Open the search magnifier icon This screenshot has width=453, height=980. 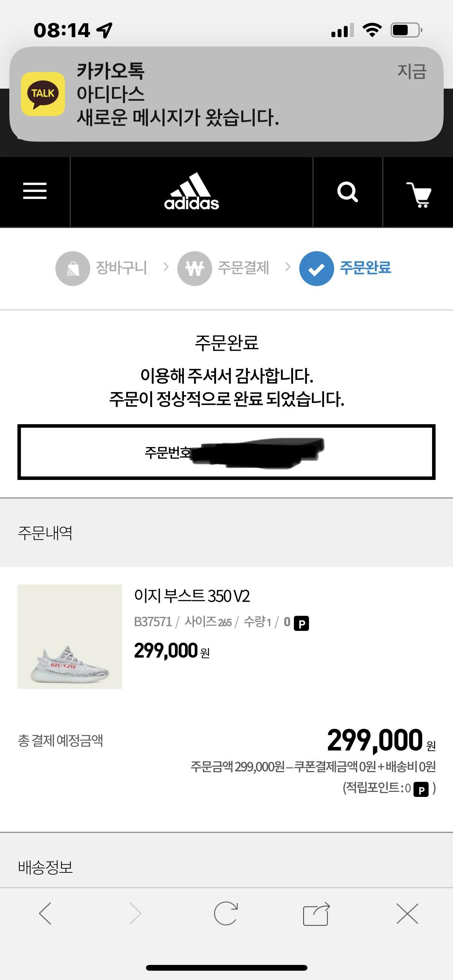click(x=347, y=192)
